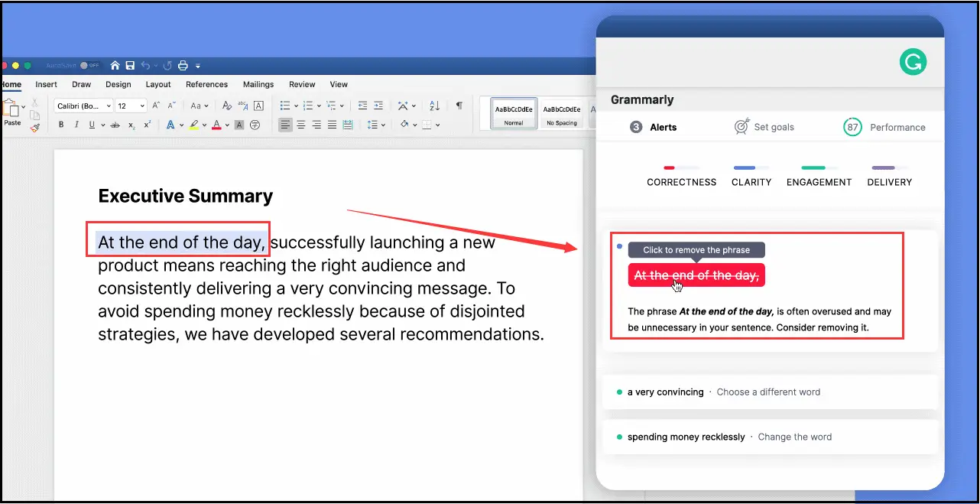The width and height of the screenshot is (980, 504).
Task: Select the Mailings ribbon tab
Action: 258,85
